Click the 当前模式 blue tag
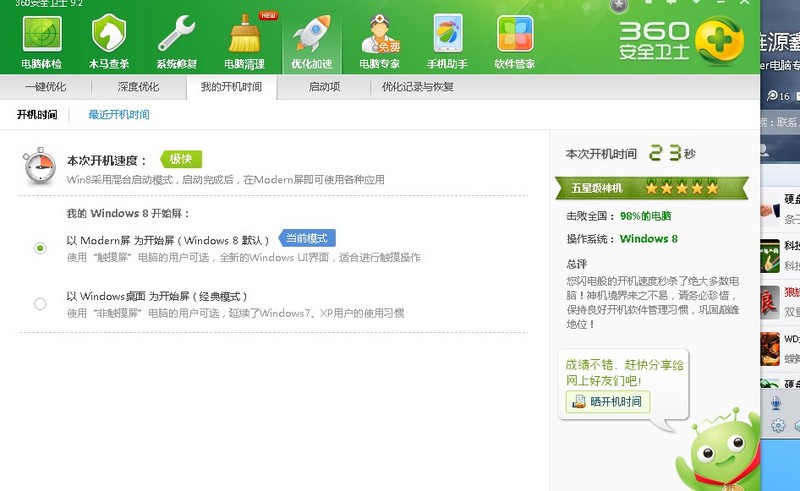The width and height of the screenshot is (800, 491). coord(307,238)
